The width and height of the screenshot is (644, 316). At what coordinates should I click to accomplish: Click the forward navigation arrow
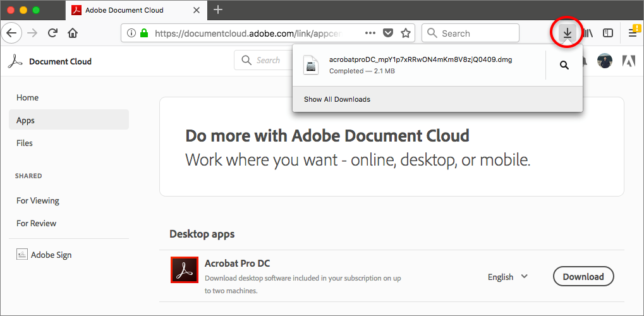[32, 33]
